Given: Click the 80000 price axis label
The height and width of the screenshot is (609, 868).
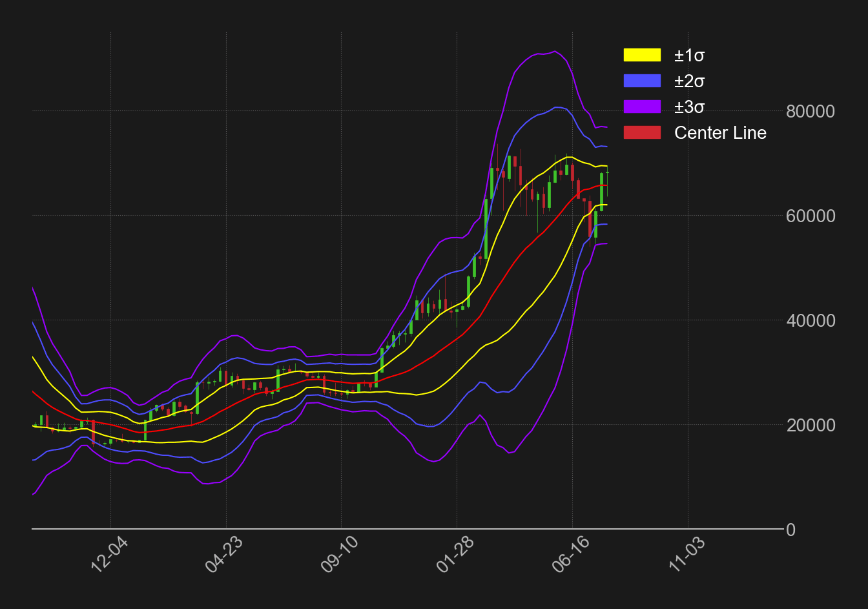Looking at the screenshot, I should pyautogui.click(x=811, y=111).
